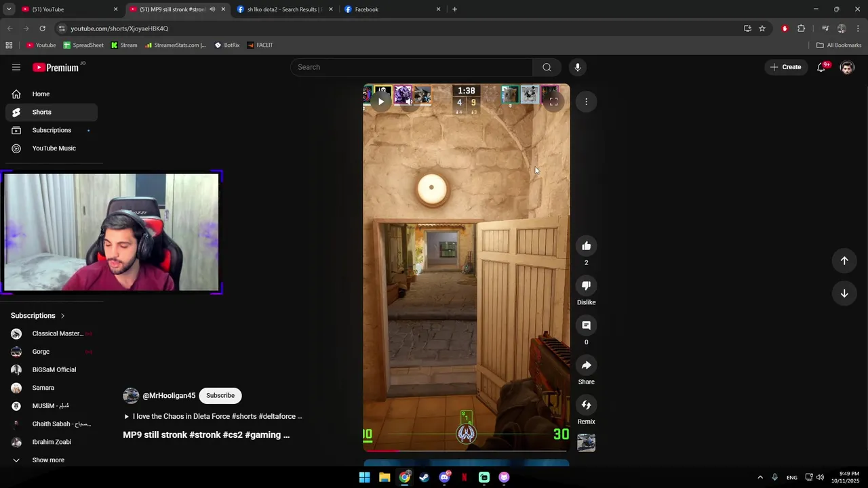Screen dimensions: 868x488
Task: Open the comments for this Short
Action: coord(587,325)
